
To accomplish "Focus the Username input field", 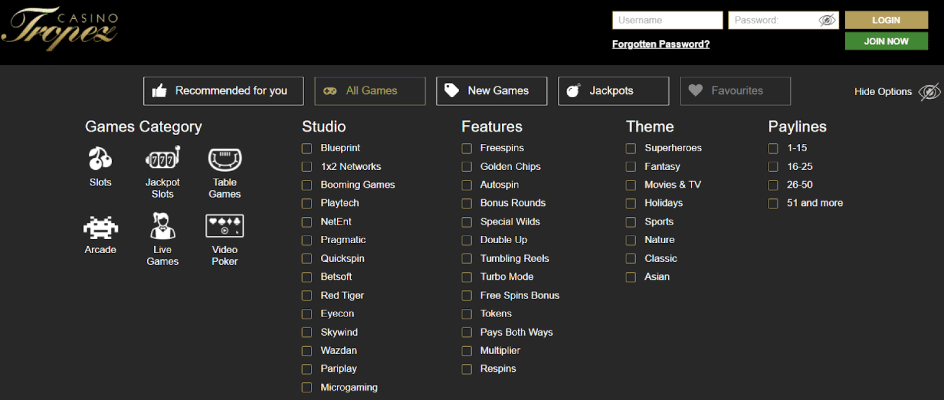I will coord(668,20).
